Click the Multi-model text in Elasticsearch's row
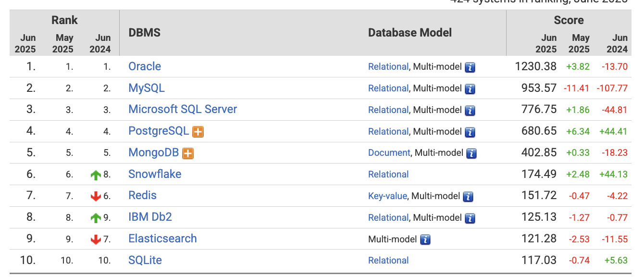The height and width of the screenshot is (277, 644). coord(392,239)
